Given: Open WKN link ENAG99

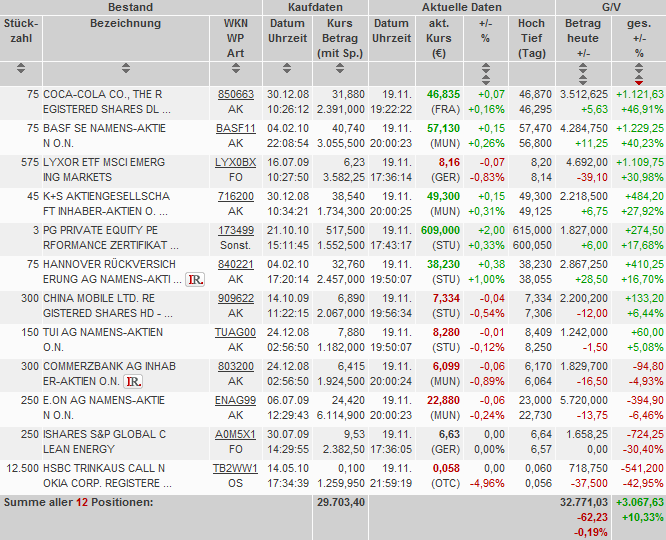Looking at the screenshot, I should [236, 400].
